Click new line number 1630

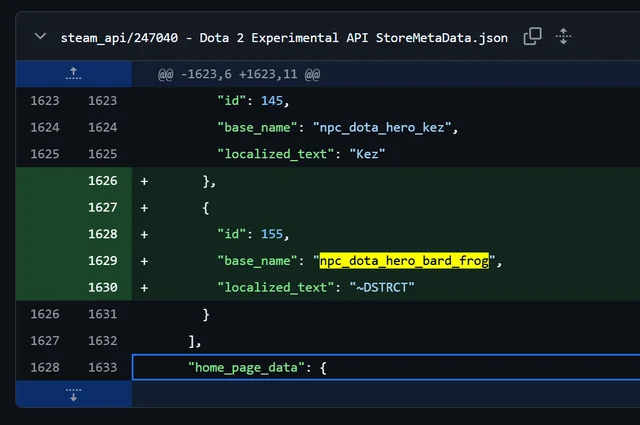102,287
